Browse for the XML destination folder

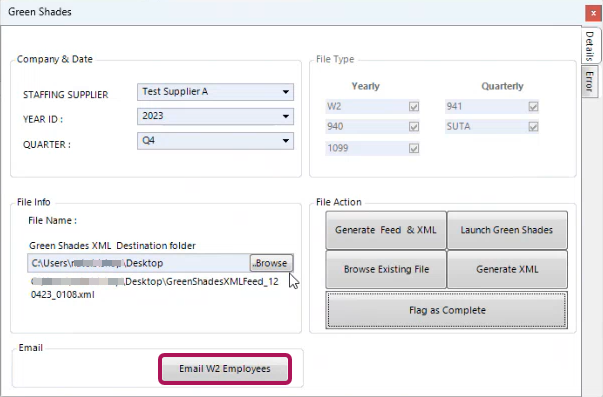click(272, 263)
